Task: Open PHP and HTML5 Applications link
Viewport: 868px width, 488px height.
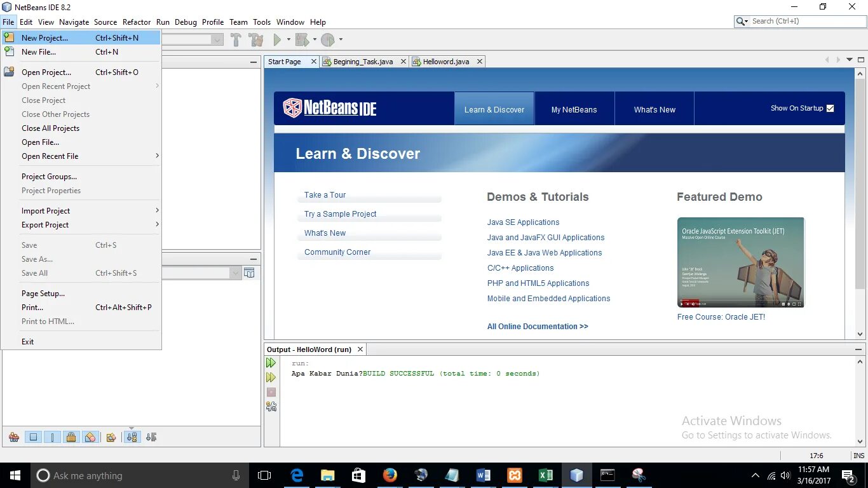Action: (538, 283)
